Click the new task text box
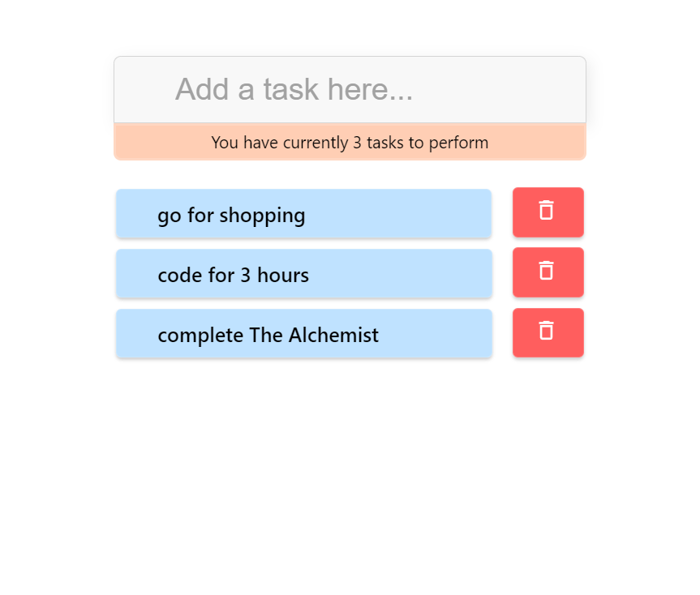The image size is (700, 595). (x=350, y=90)
